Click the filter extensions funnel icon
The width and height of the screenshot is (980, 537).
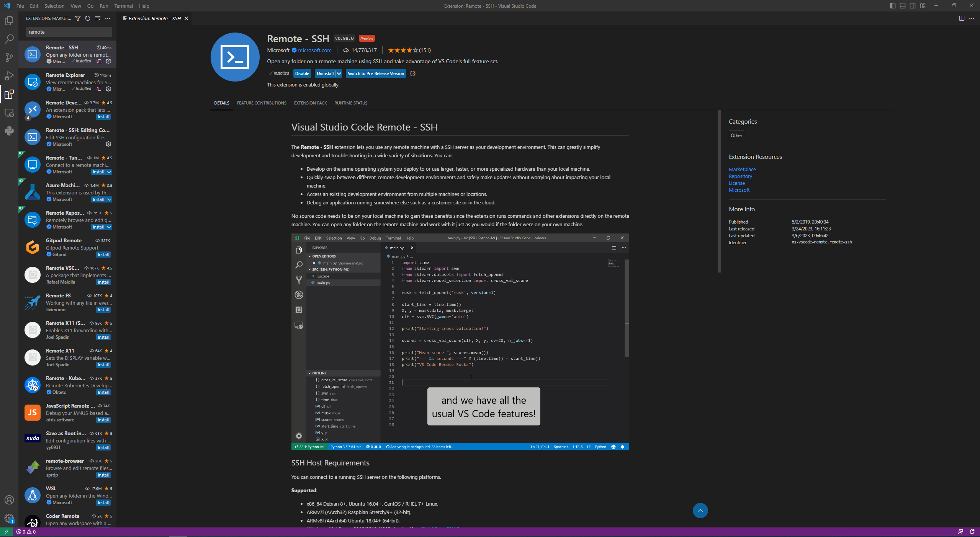click(x=78, y=18)
